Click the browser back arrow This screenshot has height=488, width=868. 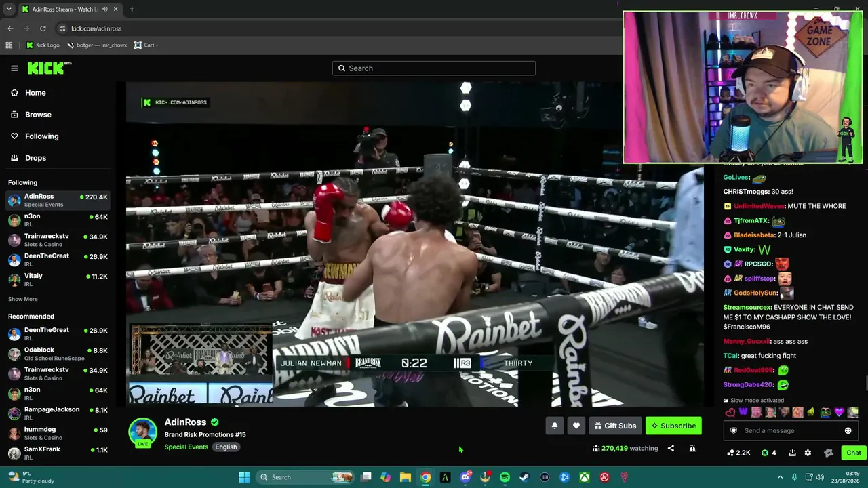click(x=10, y=28)
